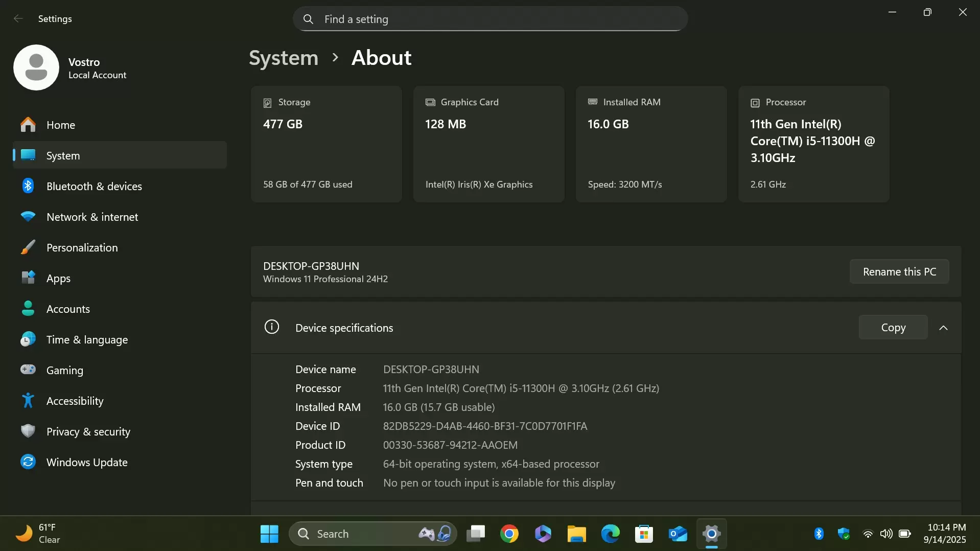Image resolution: width=980 pixels, height=551 pixels.
Task: Open Windows Update settings
Action: coord(87,462)
